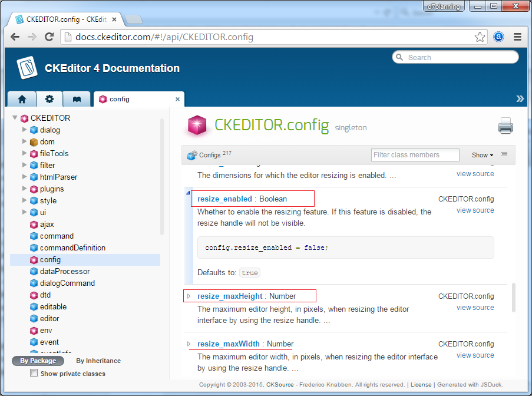This screenshot has height=396, width=532.
Task: Print the page using printer icon
Action: [505, 126]
